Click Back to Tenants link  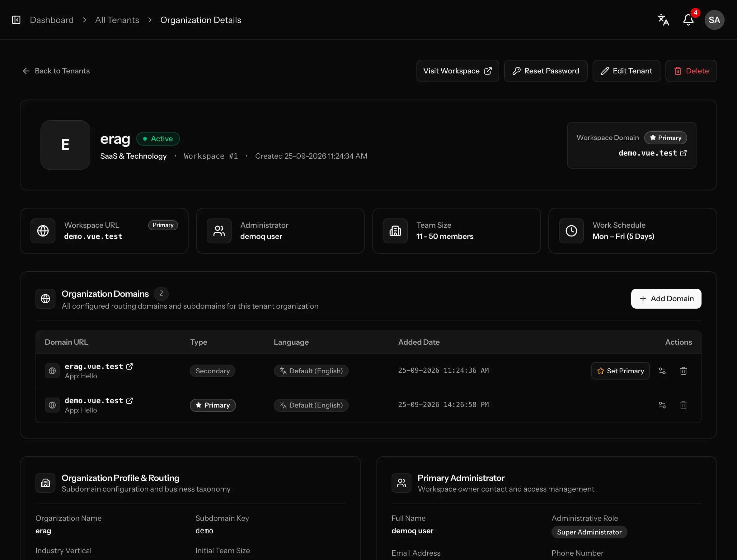coord(56,71)
